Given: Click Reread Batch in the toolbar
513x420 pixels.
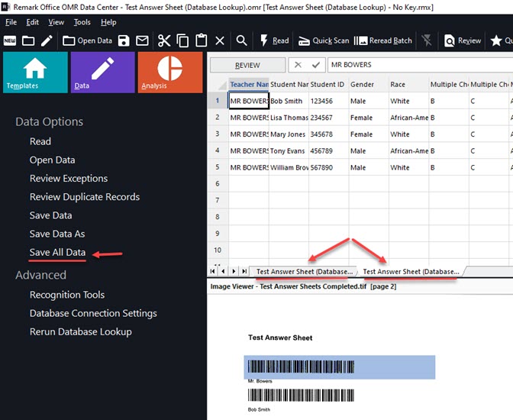Looking at the screenshot, I should (x=383, y=41).
